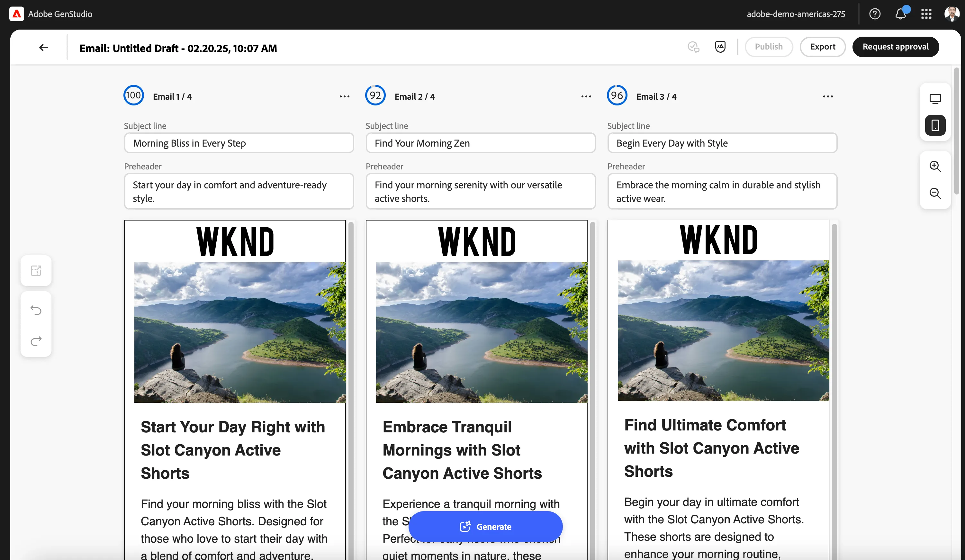The width and height of the screenshot is (965, 560).
Task: Click the brand check comment icon
Action: click(x=693, y=47)
